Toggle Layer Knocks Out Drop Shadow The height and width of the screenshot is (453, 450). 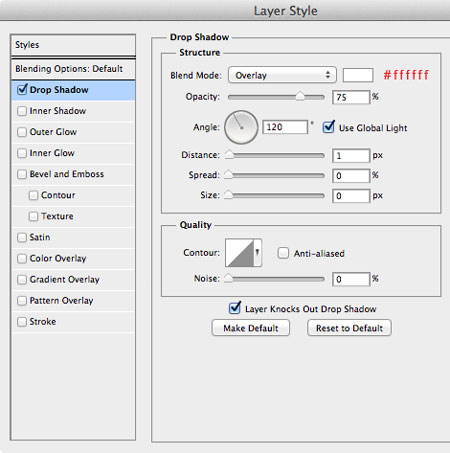pyautogui.click(x=235, y=308)
